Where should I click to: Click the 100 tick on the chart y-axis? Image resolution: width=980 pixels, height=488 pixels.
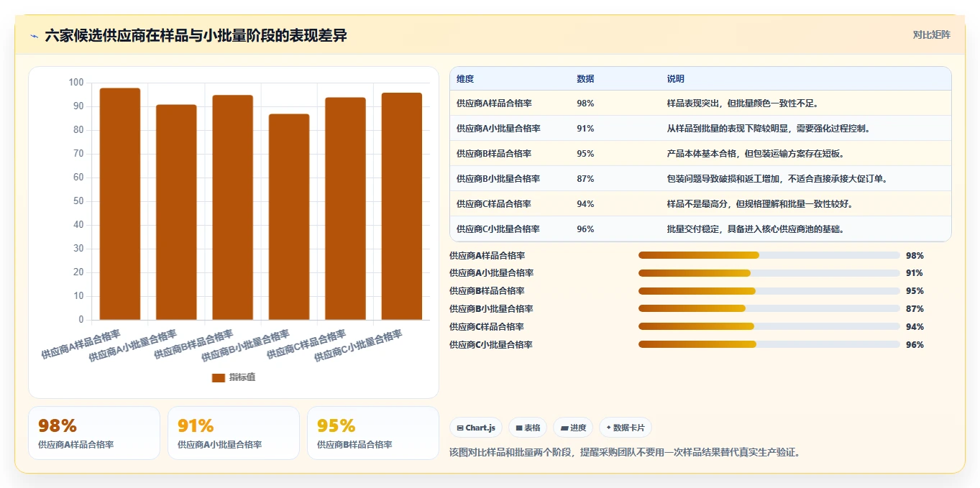(x=76, y=83)
